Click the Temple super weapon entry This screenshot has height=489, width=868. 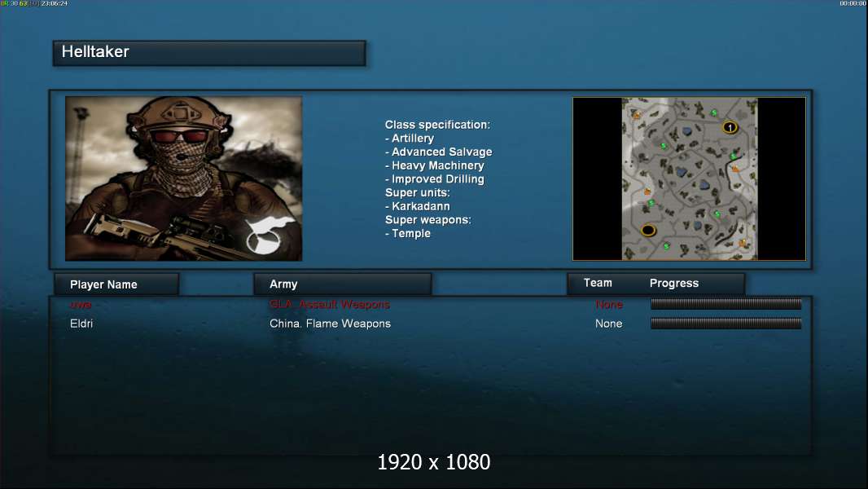[x=408, y=233]
